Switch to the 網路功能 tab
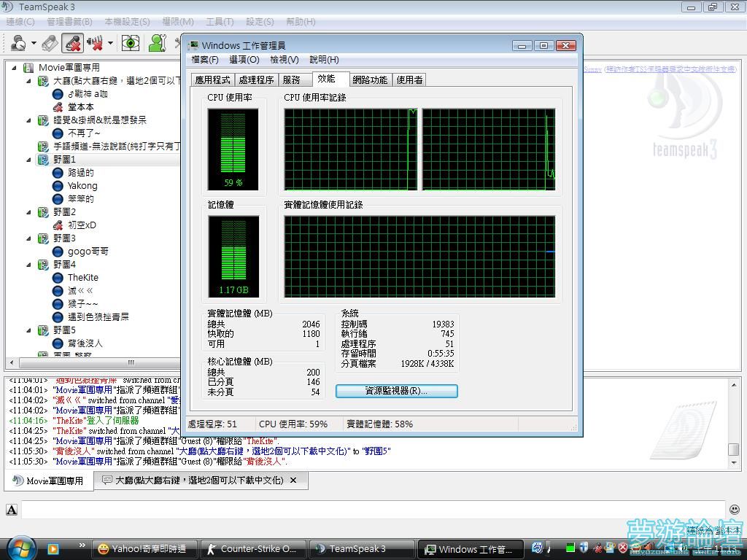Image resolution: width=747 pixels, height=560 pixels. click(370, 80)
